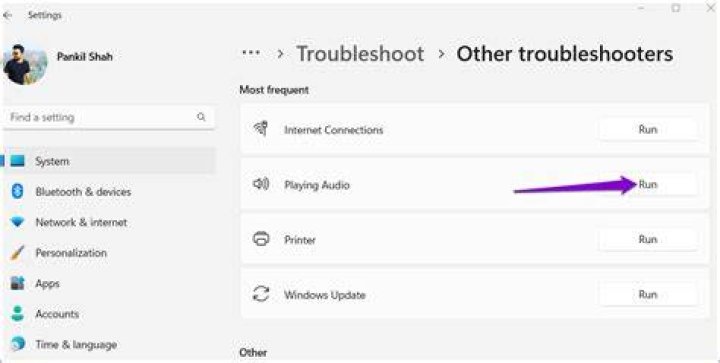Click the Other section label
720x363 pixels.
click(253, 352)
